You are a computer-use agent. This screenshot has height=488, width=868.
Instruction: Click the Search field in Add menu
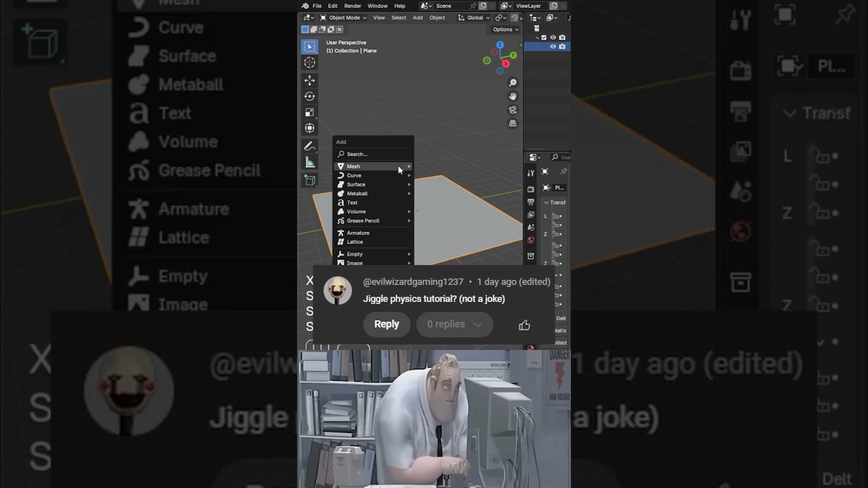coord(374,154)
